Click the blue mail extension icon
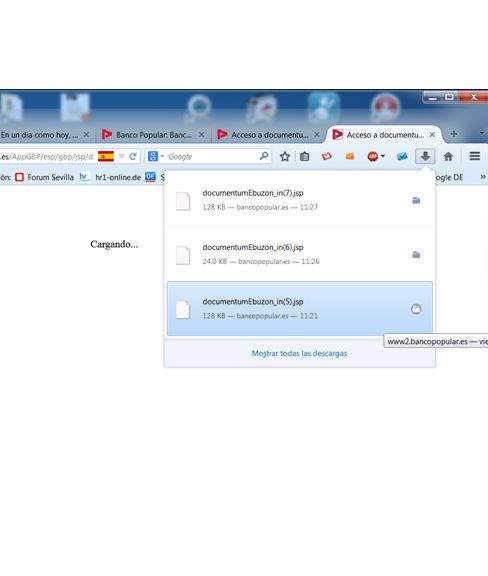This screenshot has width=488, height=576. [402, 156]
